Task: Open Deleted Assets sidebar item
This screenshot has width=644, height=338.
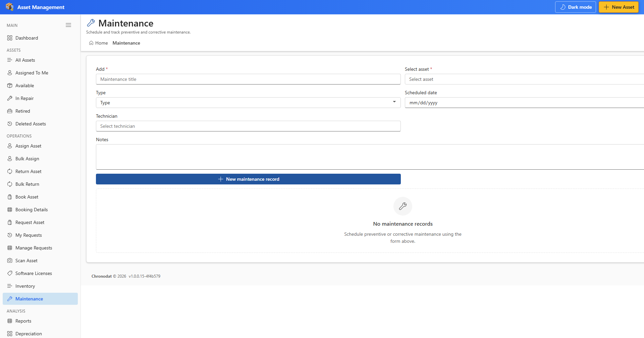Action: point(40,124)
